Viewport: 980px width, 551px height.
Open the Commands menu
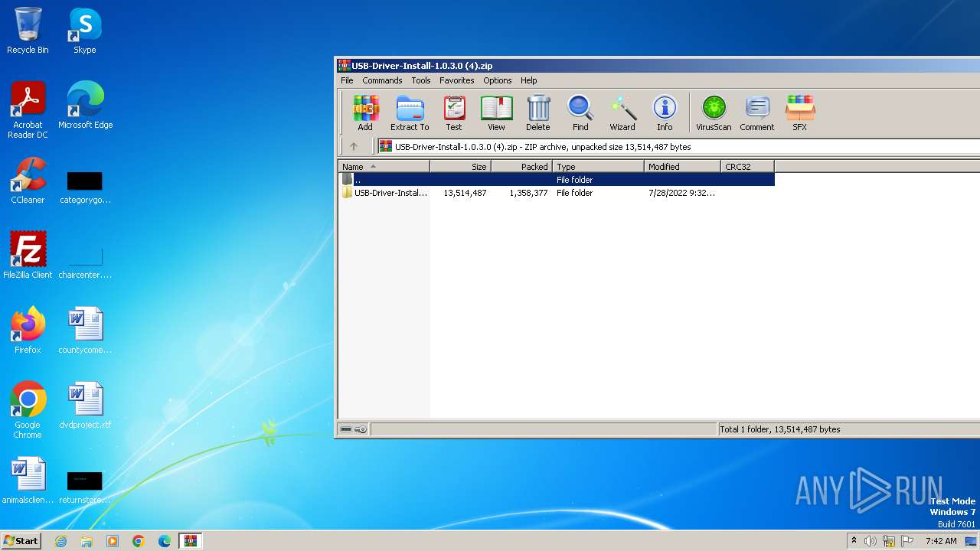382,80
